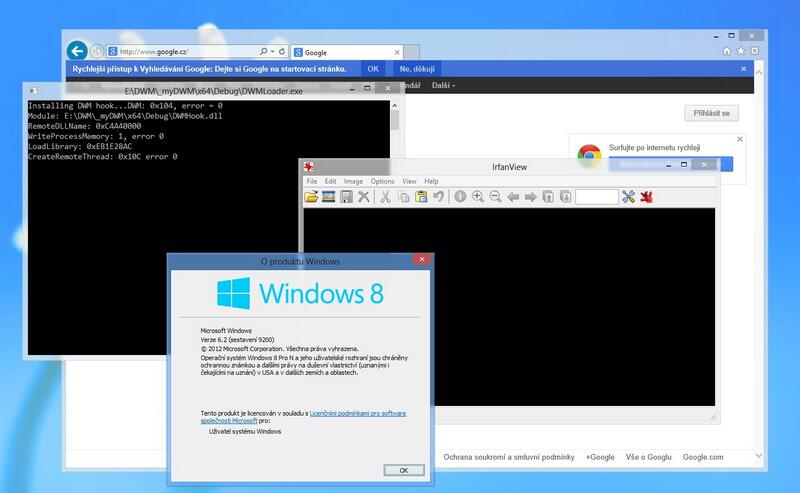This screenshot has width=800, height=493.
Task: Click the next page icon in IrfanView
Action: [565, 196]
